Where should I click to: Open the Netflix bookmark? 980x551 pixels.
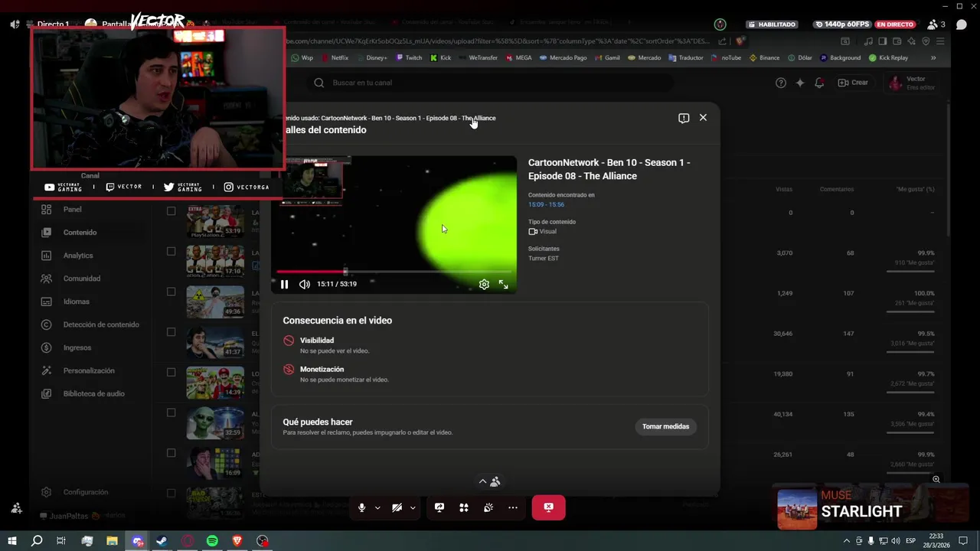coord(335,57)
